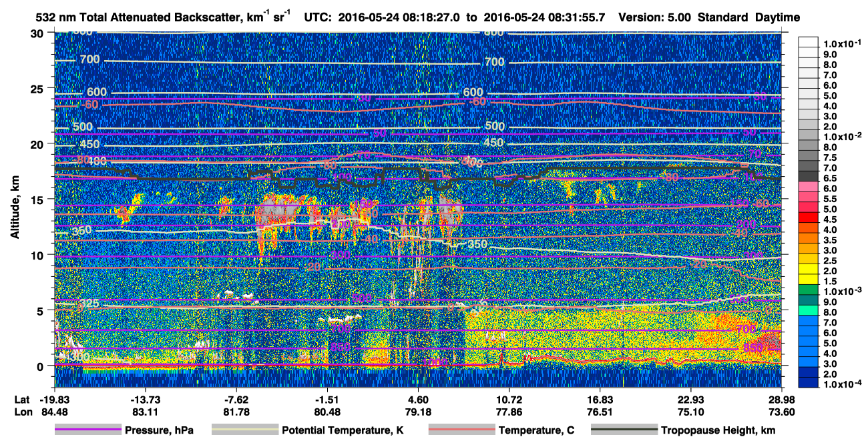Click the 'Temperature, C' legend label
The image size is (868, 445).
click(x=537, y=430)
